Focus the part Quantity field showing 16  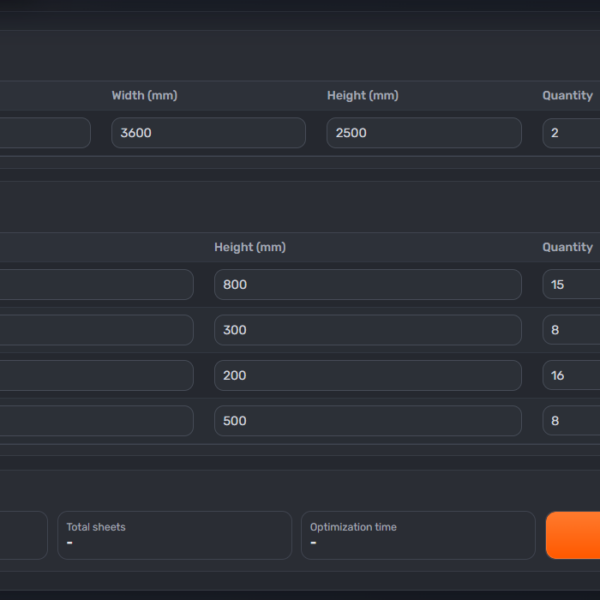571,375
